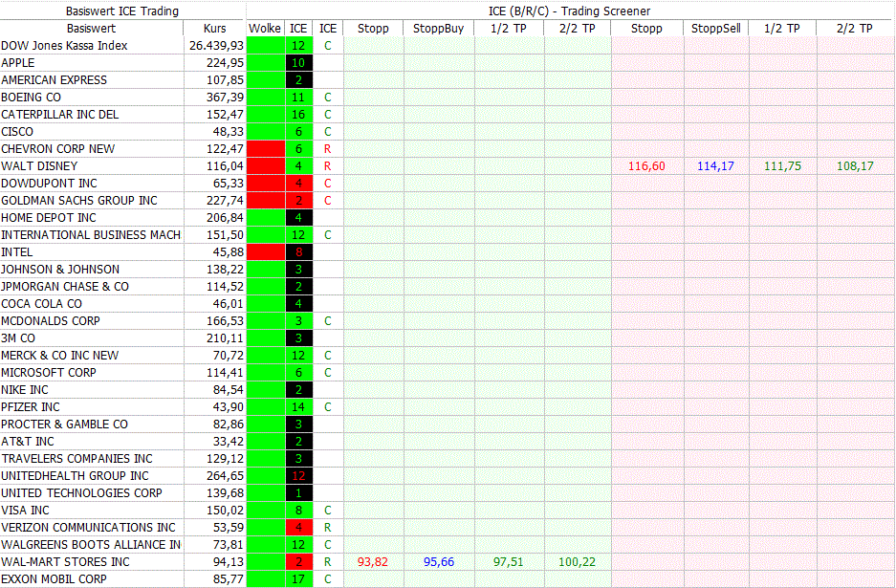Click the green Wolke cell for Apple

pos(266,62)
